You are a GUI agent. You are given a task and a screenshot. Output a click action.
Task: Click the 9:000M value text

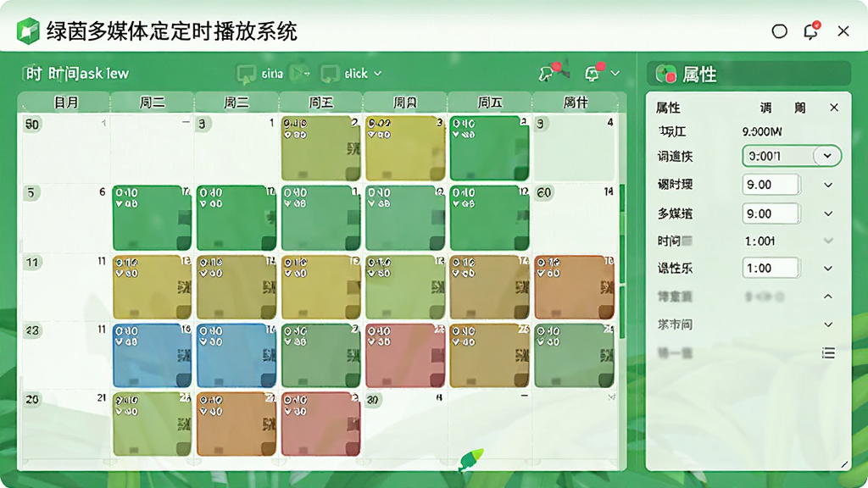coord(762,131)
